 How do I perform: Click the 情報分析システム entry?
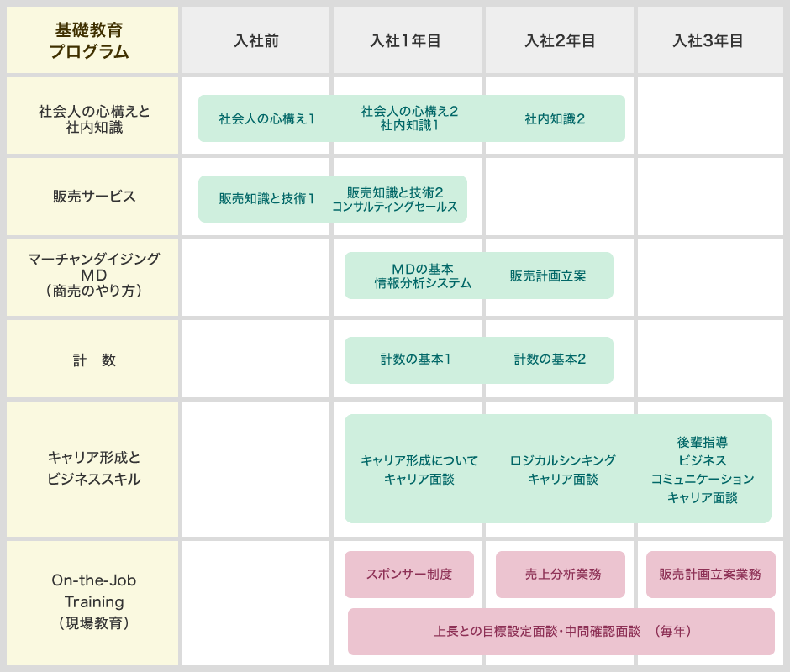point(423,284)
